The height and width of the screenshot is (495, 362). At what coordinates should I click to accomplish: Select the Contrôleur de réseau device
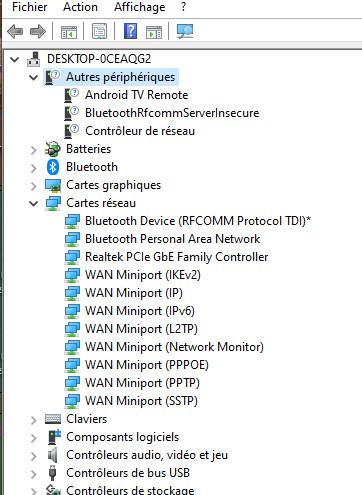click(140, 131)
